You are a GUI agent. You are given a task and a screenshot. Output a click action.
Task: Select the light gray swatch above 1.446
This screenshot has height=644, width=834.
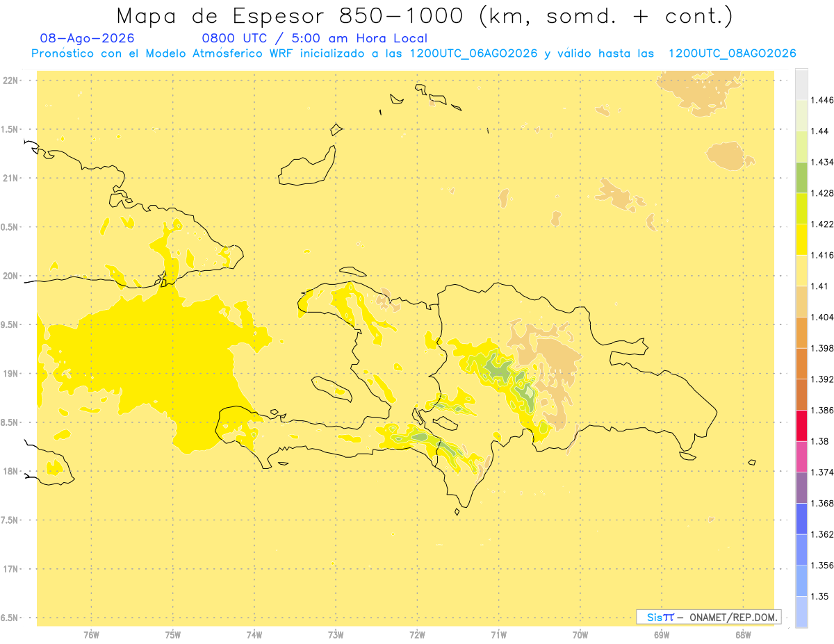point(801,84)
